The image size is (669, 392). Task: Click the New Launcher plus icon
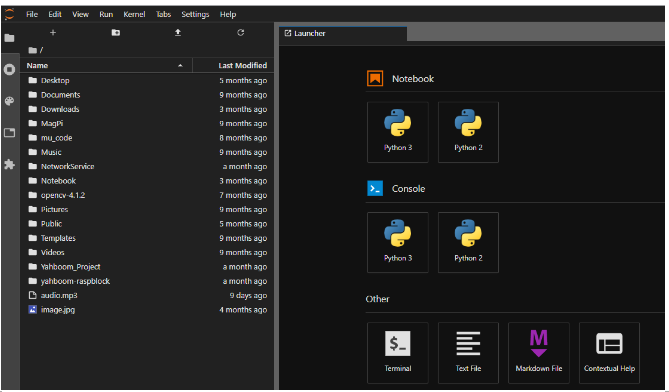53,32
